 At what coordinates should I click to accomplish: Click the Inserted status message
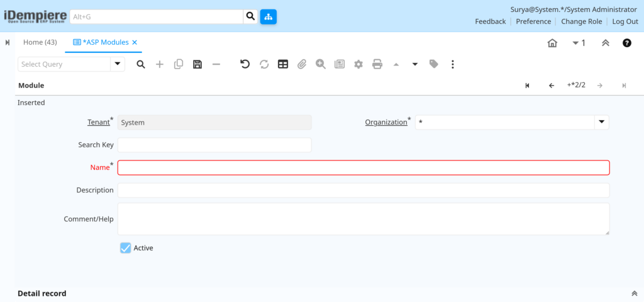coord(31,103)
